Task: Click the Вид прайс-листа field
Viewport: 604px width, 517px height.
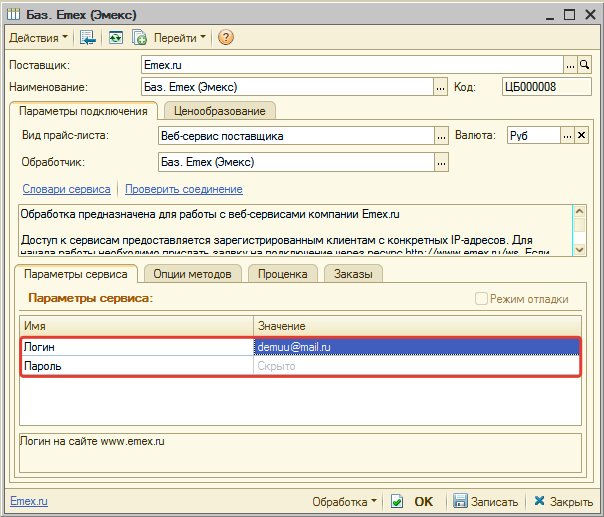Action: pos(296,136)
